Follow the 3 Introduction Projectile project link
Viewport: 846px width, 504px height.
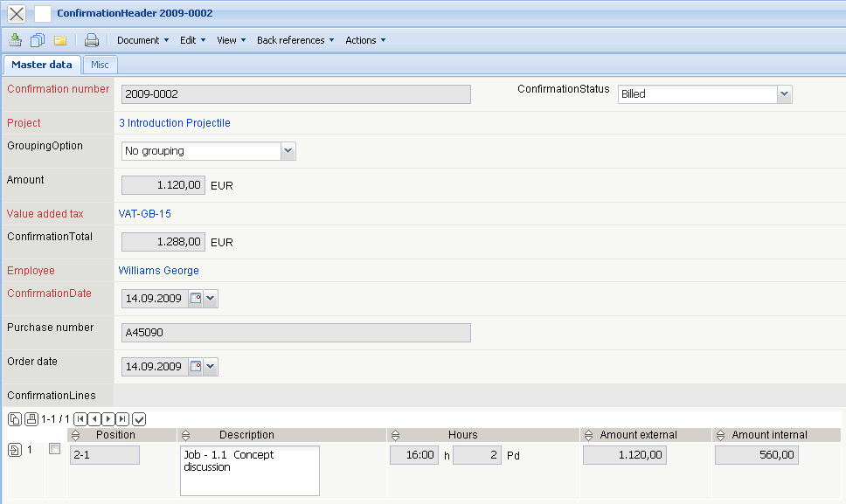pos(175,123)
